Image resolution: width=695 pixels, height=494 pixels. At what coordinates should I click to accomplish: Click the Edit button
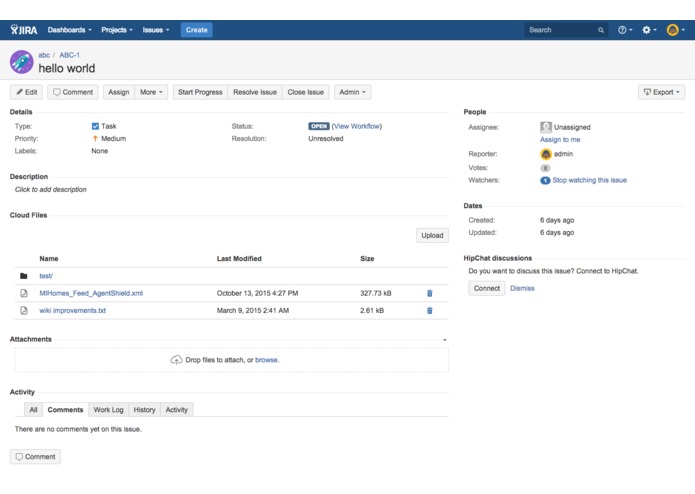[27, 92]
